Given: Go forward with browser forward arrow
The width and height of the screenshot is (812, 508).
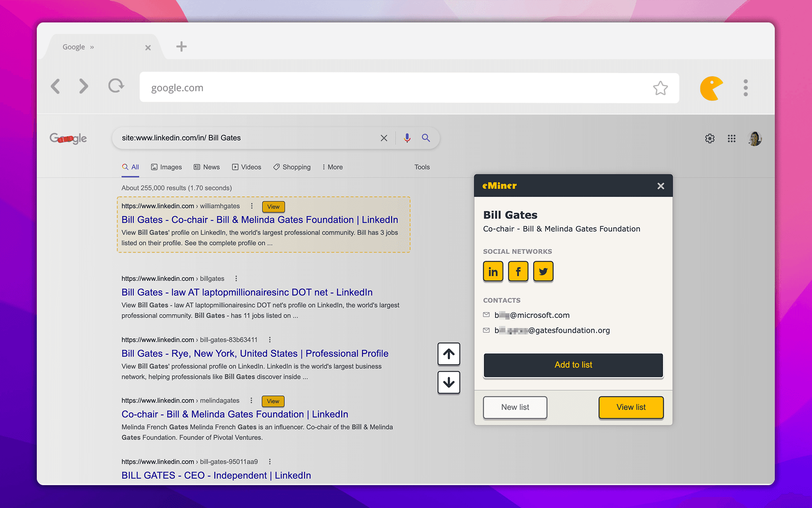Looking at the screenshot, I should pyautogui.click(x=84, y=86).
